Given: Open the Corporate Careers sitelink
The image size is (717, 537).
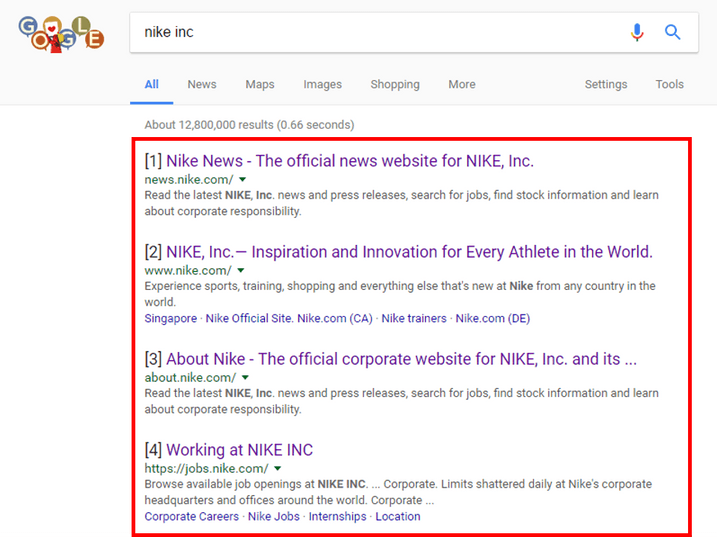Looking at the screenshot, I should tap(192, 516).
